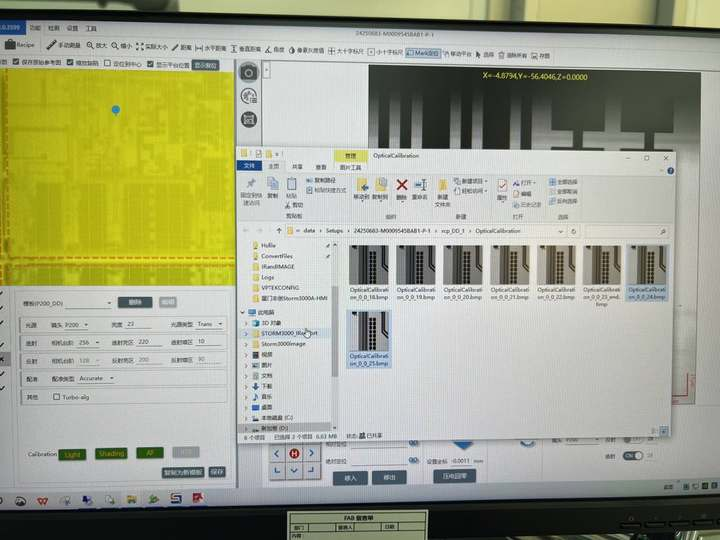Open the registration type Accurate dropdown

(x=96, y=378)
